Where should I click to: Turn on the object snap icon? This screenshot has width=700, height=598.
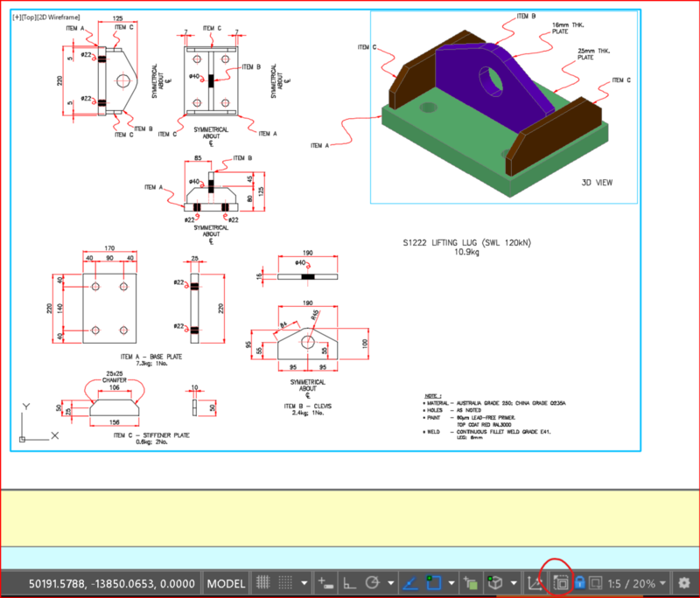pos(433,583)
